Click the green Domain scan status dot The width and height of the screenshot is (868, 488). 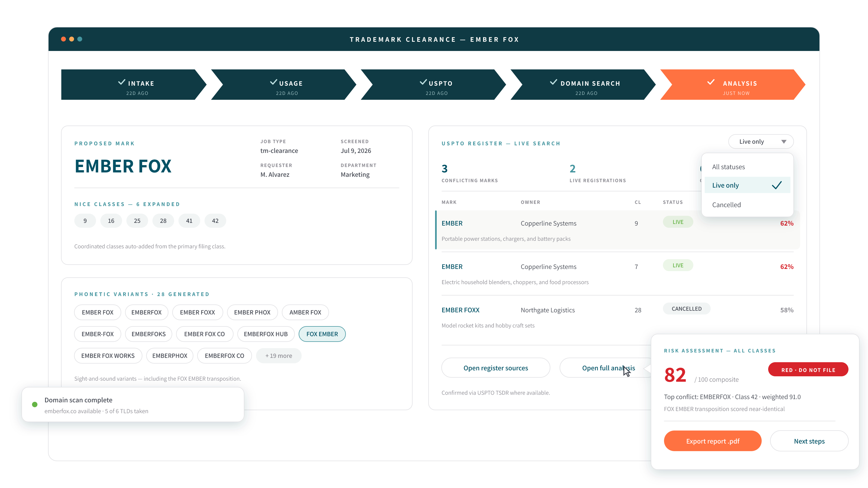35,404
